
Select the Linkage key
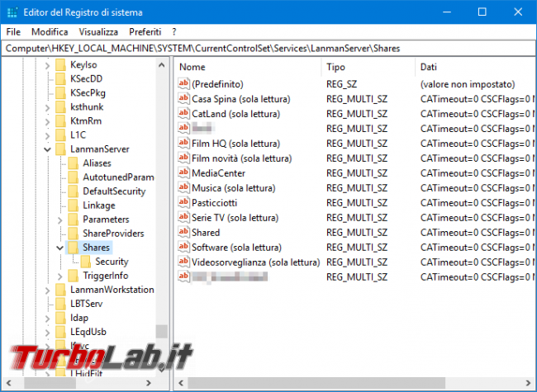click(x=99, y=205)
